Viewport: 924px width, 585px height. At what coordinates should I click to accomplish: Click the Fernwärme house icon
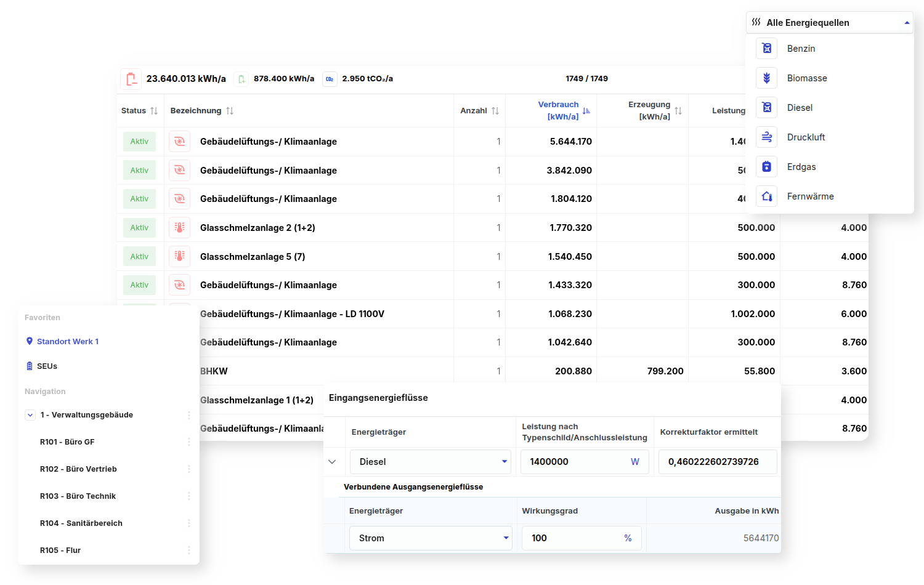click(767, 196)
